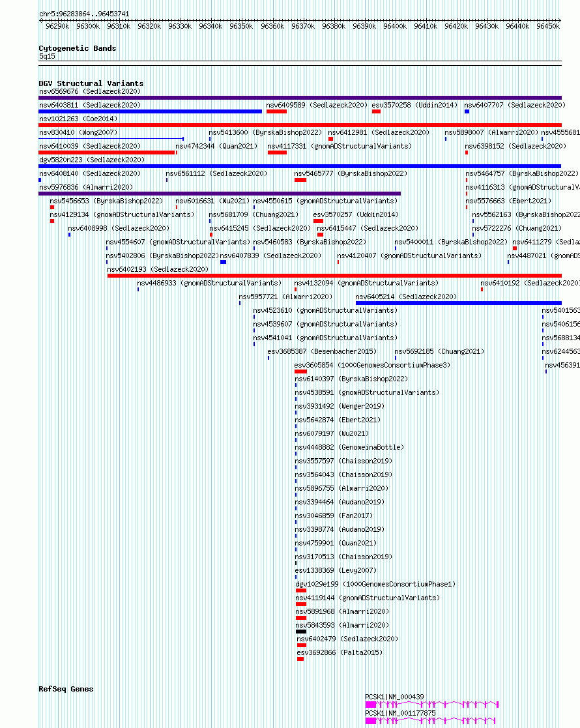Click nsv5976836 (Almarri2020) label
The image size is (580, 728).
click(86, 187)
